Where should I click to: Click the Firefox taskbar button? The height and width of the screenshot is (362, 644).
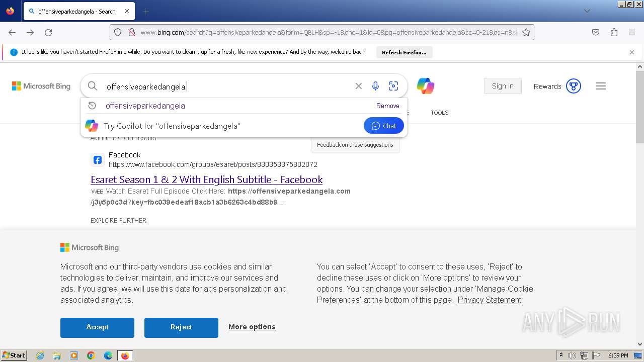tap(125, 355)
